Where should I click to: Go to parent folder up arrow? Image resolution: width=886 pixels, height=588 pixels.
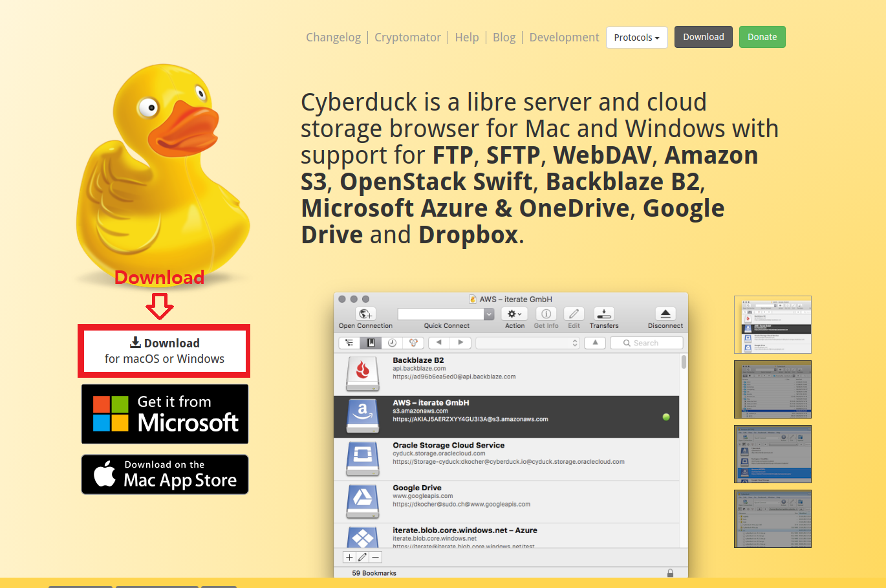click(x=595, y=343)
